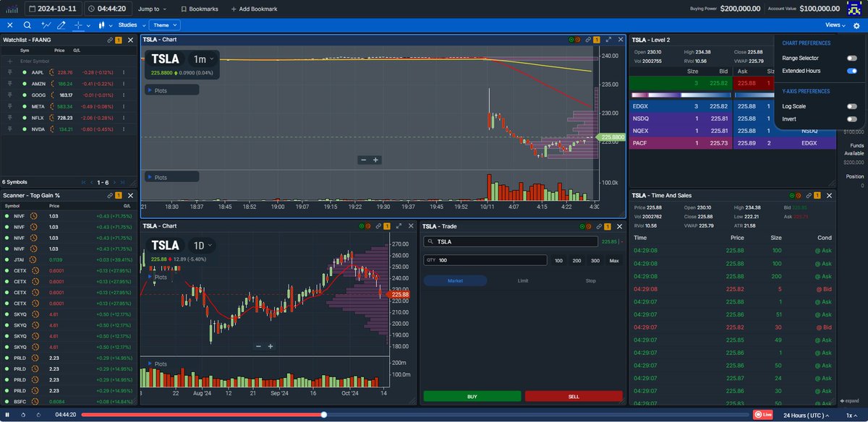This screenshot has width=868, height=422.
Task: Close the Watchlist - FAANG panel
Action: [x=131, y=40]
